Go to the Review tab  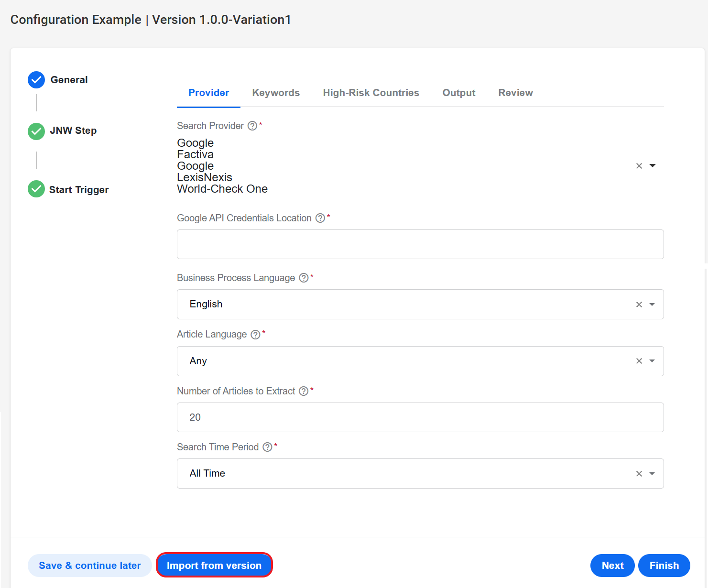pos(515,93)
